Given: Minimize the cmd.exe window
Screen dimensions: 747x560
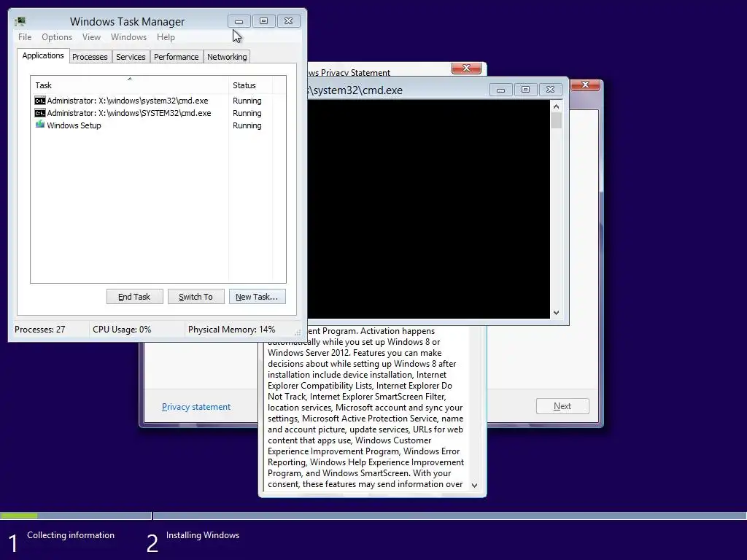Looking at the screenshot, I should [x=500, y=90].
